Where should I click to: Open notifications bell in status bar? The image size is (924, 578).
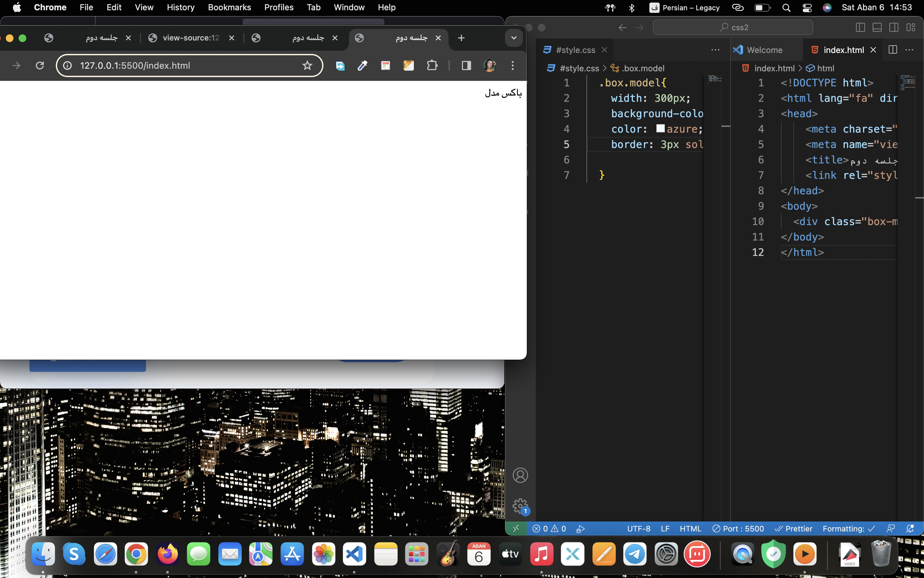point(910,529)
